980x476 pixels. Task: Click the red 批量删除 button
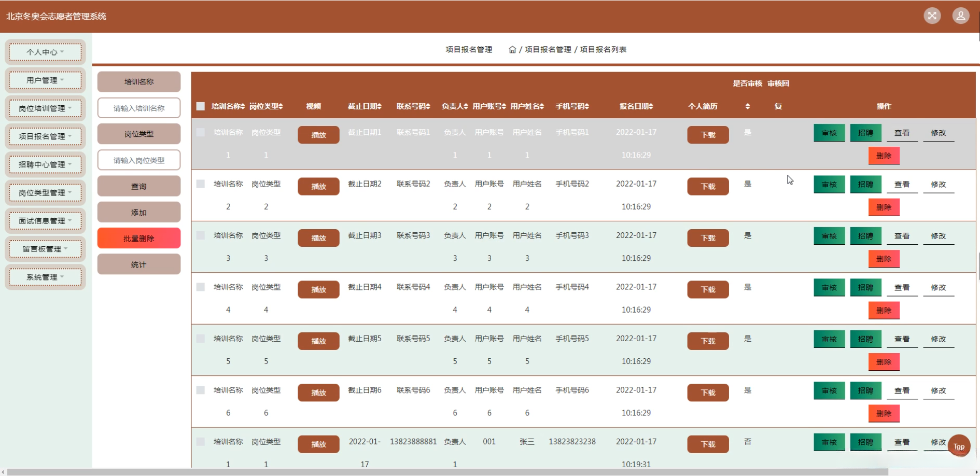pos(139,238)
